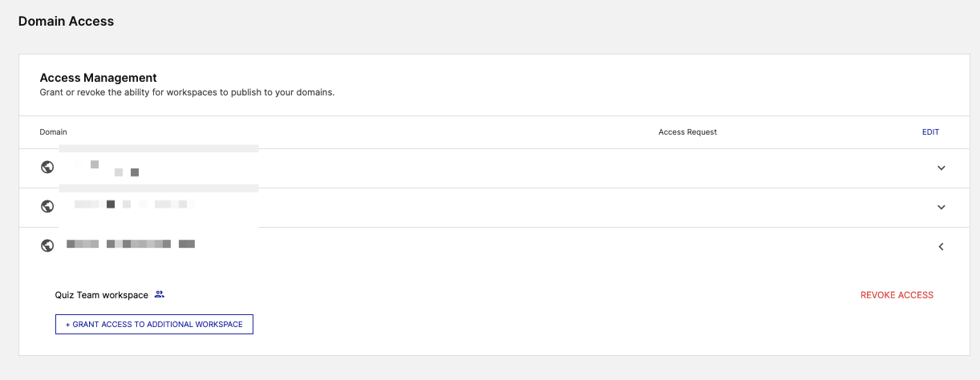Image resolution: width=980 pixels, height=380 pixels.
Task: Select the Quiz Team workspace text
Action: [x=102, y=295]
